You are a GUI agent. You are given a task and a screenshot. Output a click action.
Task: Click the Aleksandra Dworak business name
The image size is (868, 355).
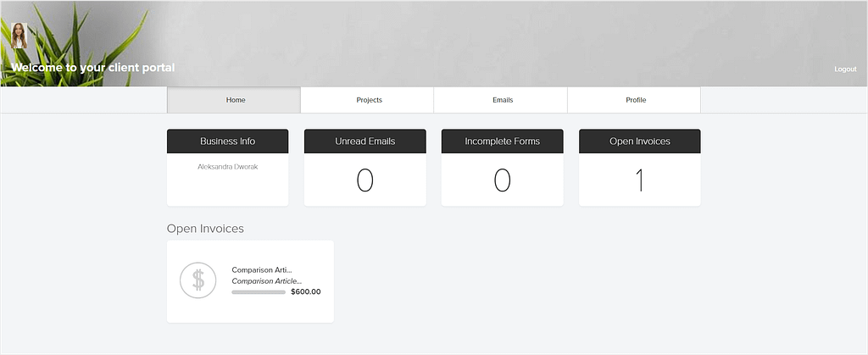point(227,166)
